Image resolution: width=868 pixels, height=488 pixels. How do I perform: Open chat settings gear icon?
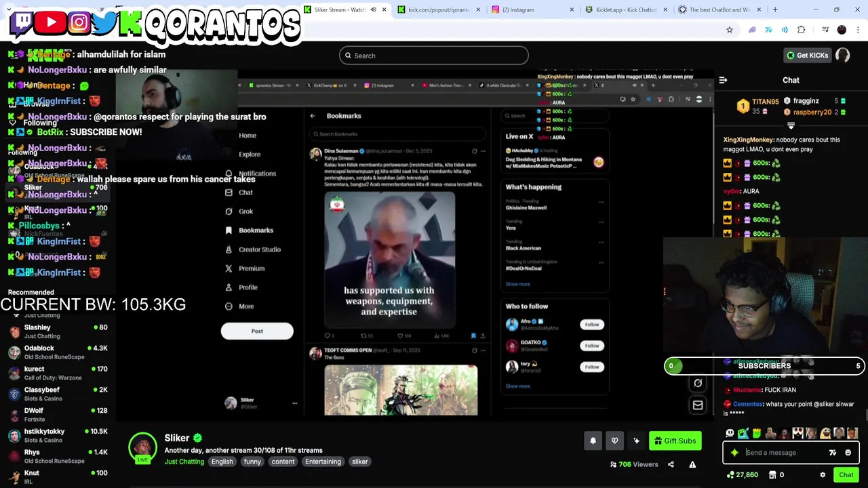pyautogui.click(x=823, y=475)
